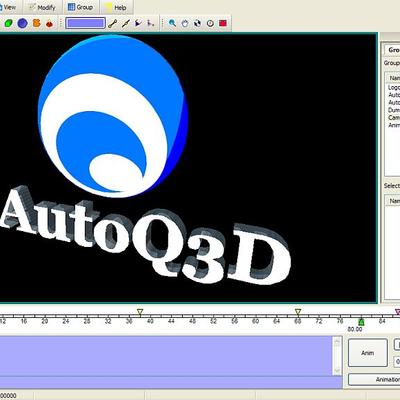Click the group list 'Nam' column header
The image size is (400, 400).
click(393, 78)
